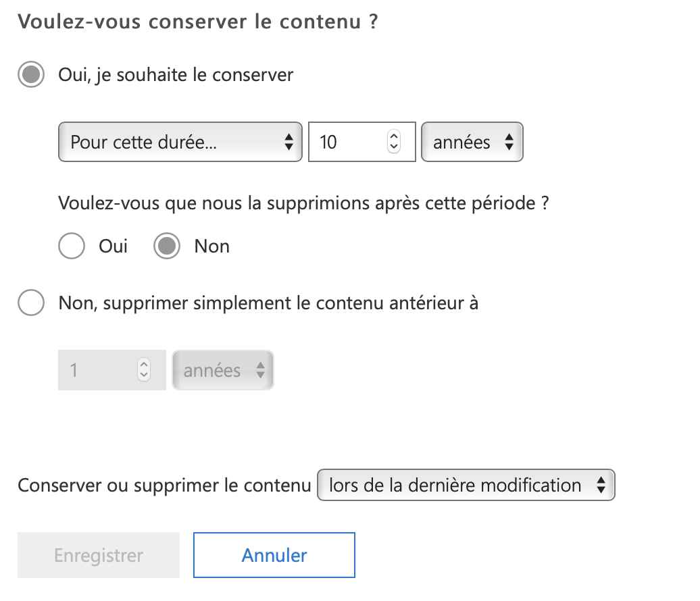Choose "Oui" radio to delete after the period
The width and height of the screenshot is (700, 601).
click(72, 246)
